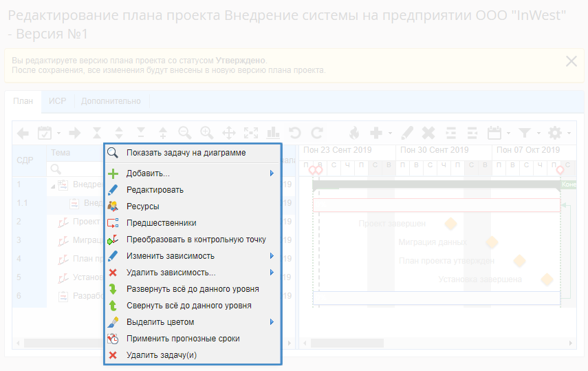This screenshot has height=371, width=588.
Task: Switch to the ИСР tab
Action: tap(58, 101)
